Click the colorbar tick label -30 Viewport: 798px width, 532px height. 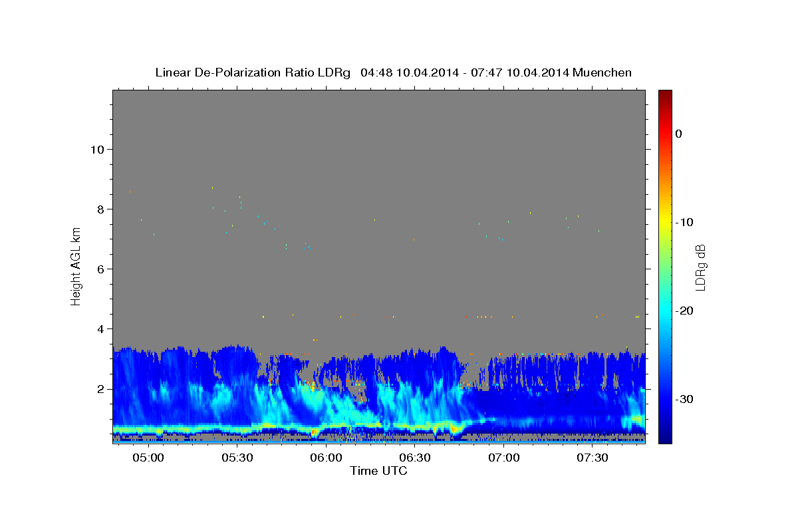pos(684,399)
